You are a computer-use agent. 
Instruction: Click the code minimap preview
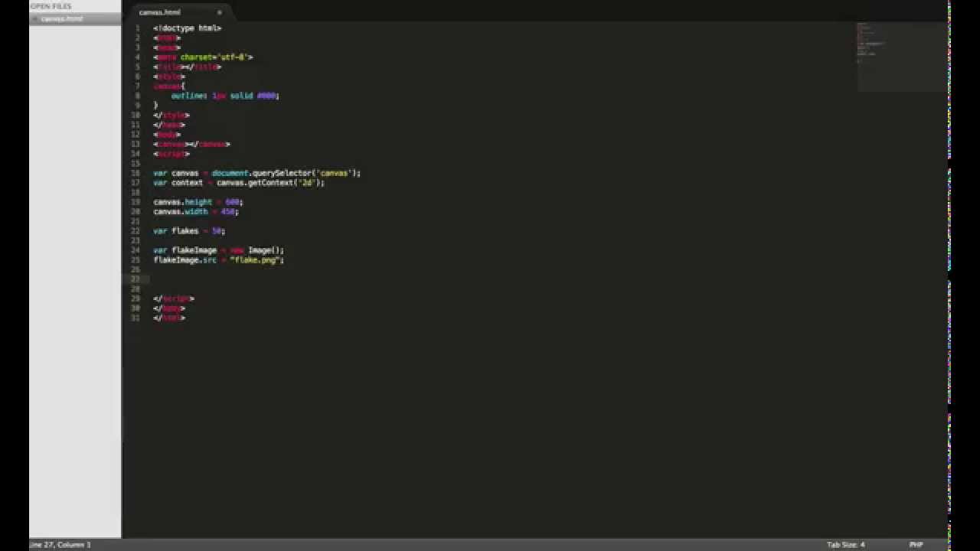901,57
